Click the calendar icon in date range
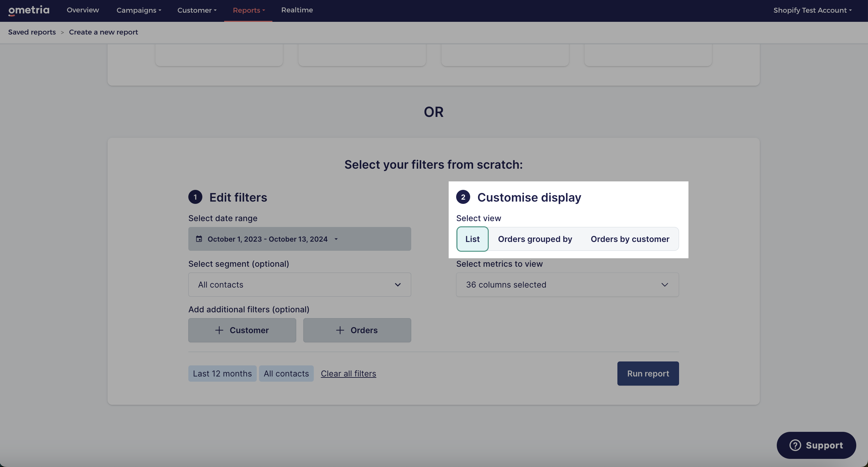 point(199,239)
